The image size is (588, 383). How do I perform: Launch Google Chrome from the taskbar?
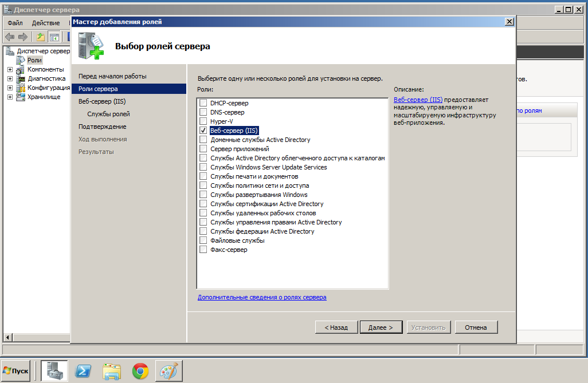pyautogui.click(x=140, y=371)
